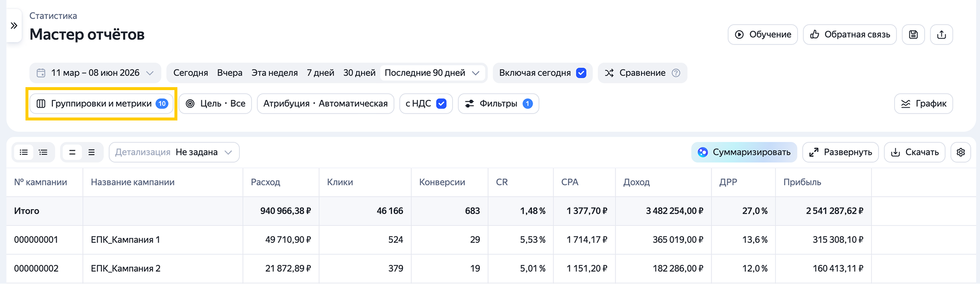Viewport: 980px width, 284px height.
Task: Open Группировки и метрики settings
Action: (x=101, y=104)
